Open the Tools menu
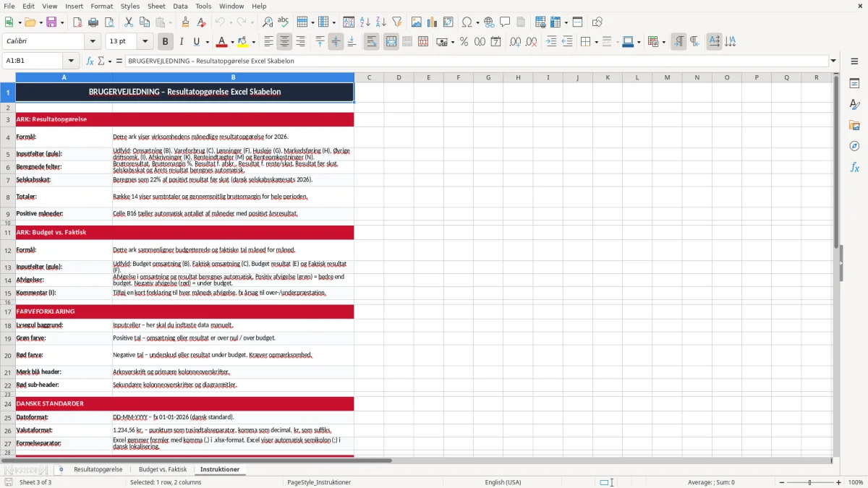The height and width of the screenshot is (488, 868). tap(203, 6)
